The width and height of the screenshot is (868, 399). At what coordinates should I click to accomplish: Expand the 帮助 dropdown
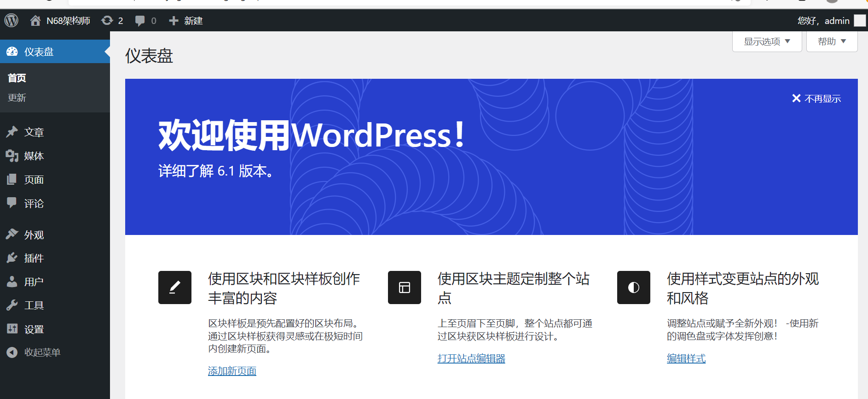[x=832, y=41]
